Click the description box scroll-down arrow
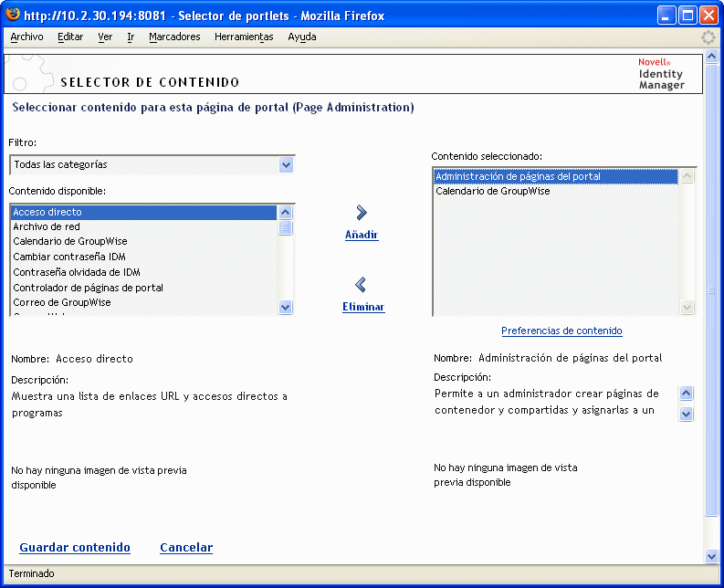Image resolution: width=724 pixels, height=588 pixels. tap(687, 414)
